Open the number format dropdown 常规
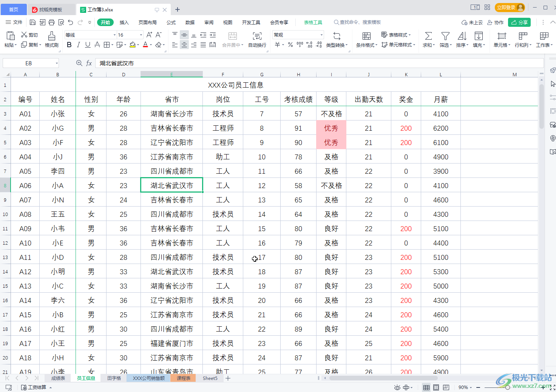556x392 pixels. (321, 35)
